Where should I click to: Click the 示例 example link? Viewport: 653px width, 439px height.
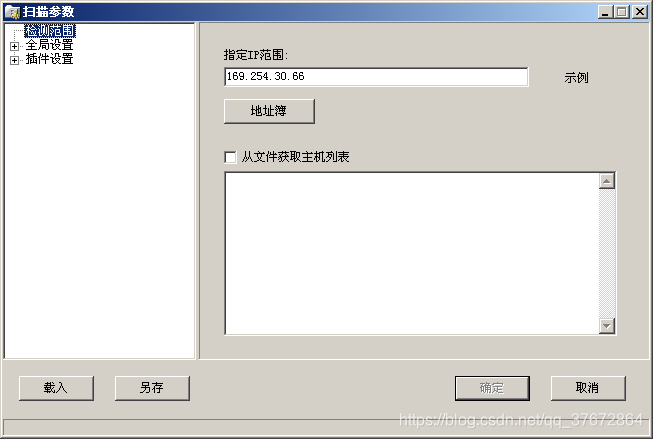576,77
